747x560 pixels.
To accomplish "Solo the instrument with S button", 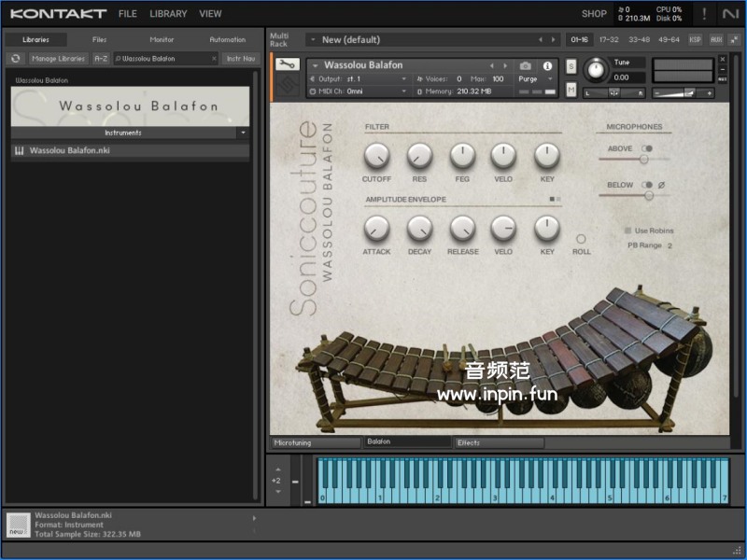I will (571, 65).
